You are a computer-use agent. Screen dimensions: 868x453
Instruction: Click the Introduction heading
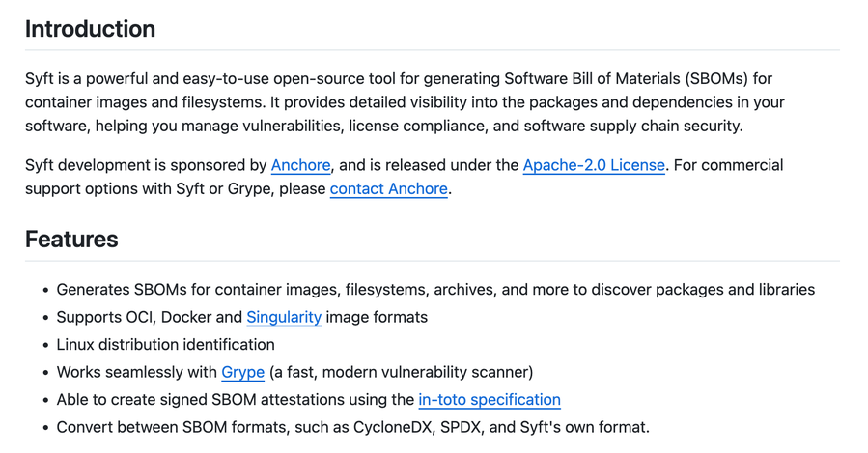tap(90, 29)
